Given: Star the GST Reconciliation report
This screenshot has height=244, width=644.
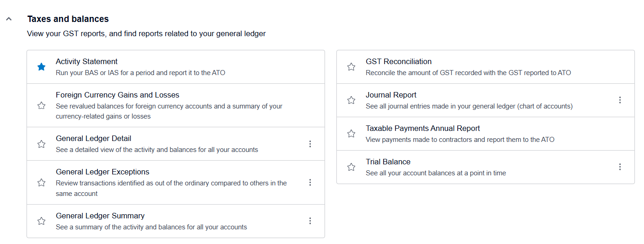Looking at the screenshot, I should [351, 67].
